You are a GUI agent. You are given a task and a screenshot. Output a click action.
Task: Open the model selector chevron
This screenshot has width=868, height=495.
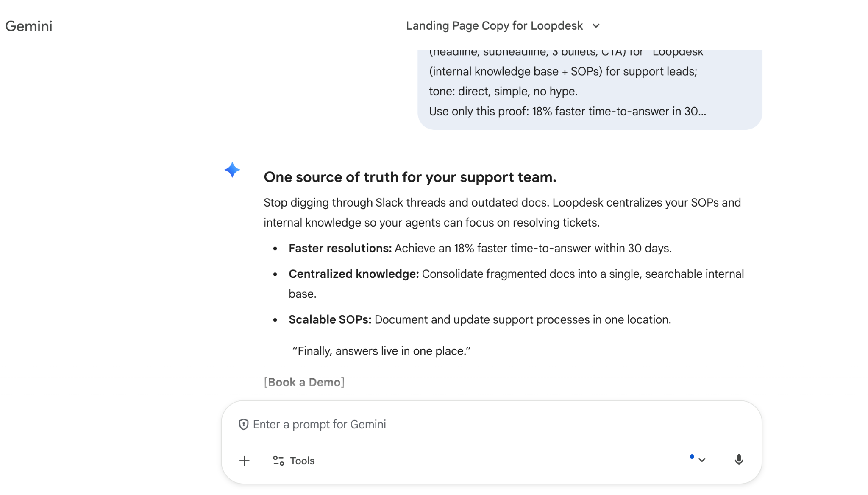[x=702, y=460]
